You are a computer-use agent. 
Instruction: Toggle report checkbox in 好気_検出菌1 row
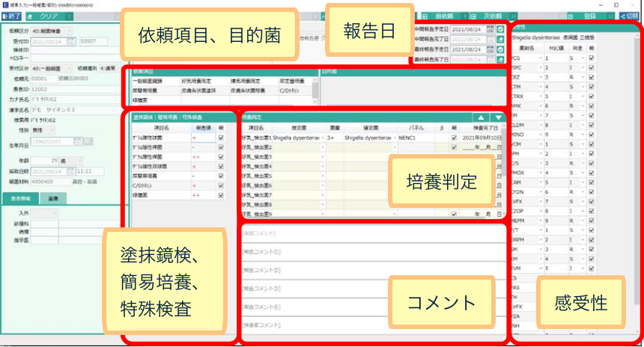tap(453, 138)
